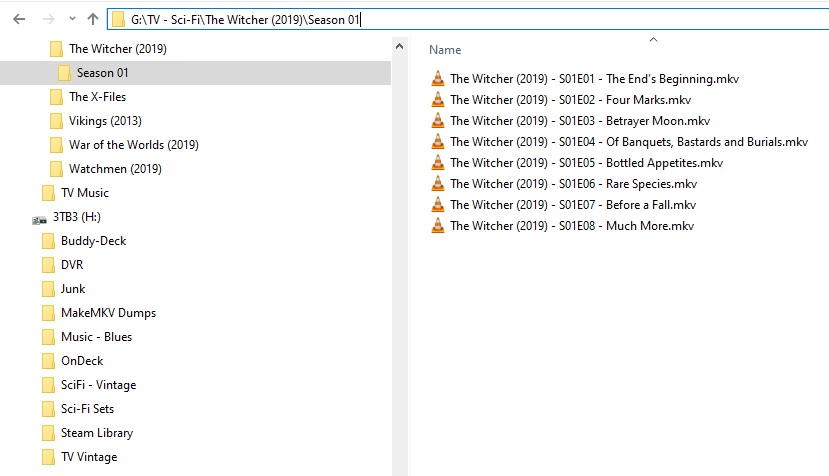Click the folder icon beside Season 01

[x=64, y=72]
